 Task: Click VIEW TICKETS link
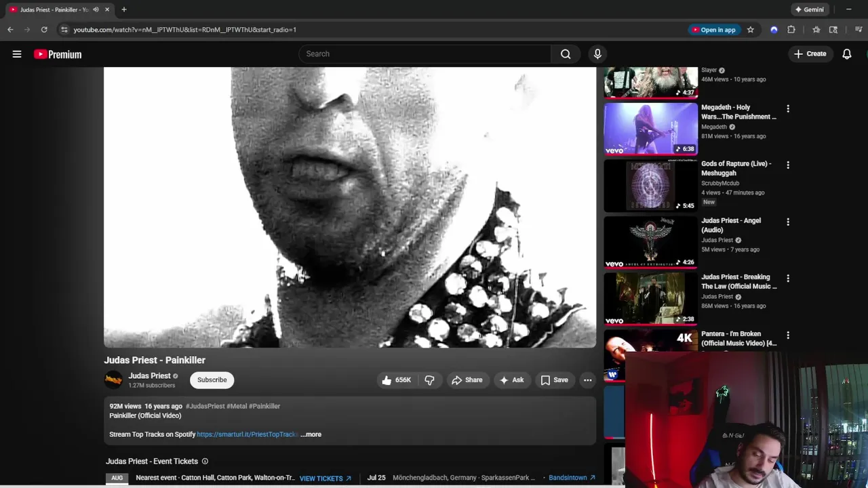[x=325, y=479]
